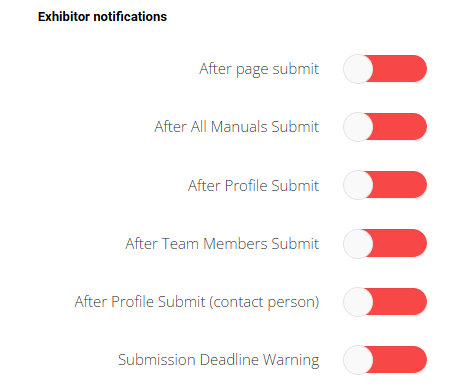Click the "After Profile Submit" label text
This screenshot has height=387, width=473.
pos(253,185)
